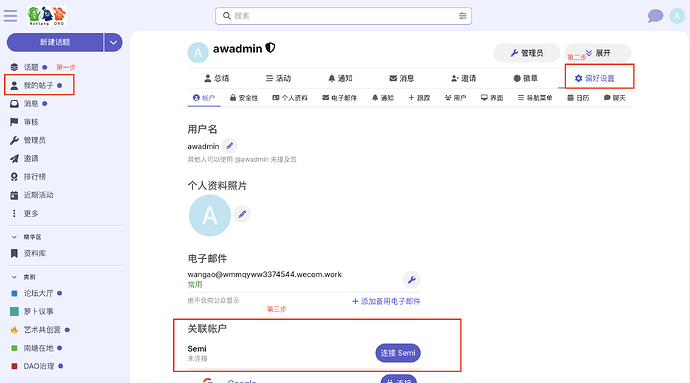Open 管理员 wrench link in the sidebar

[x=28, y=140]
